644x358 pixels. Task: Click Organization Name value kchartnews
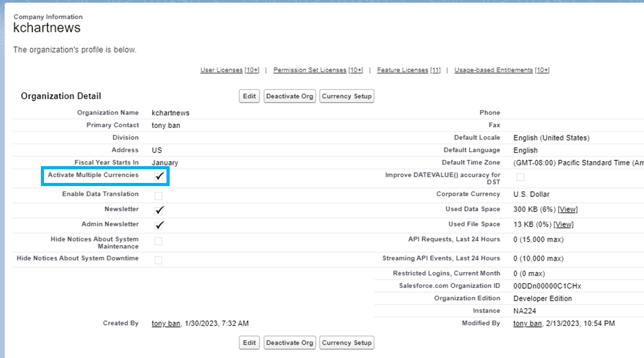point(171,113)
